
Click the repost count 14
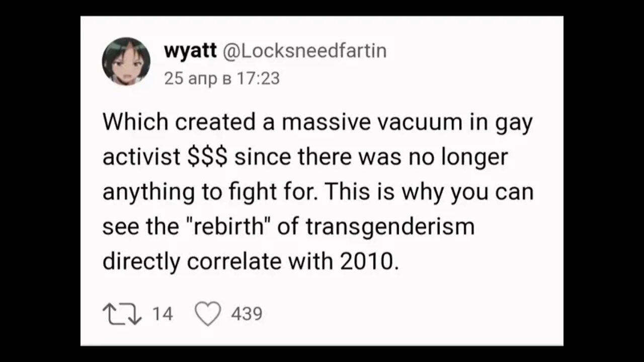(163, 314)
